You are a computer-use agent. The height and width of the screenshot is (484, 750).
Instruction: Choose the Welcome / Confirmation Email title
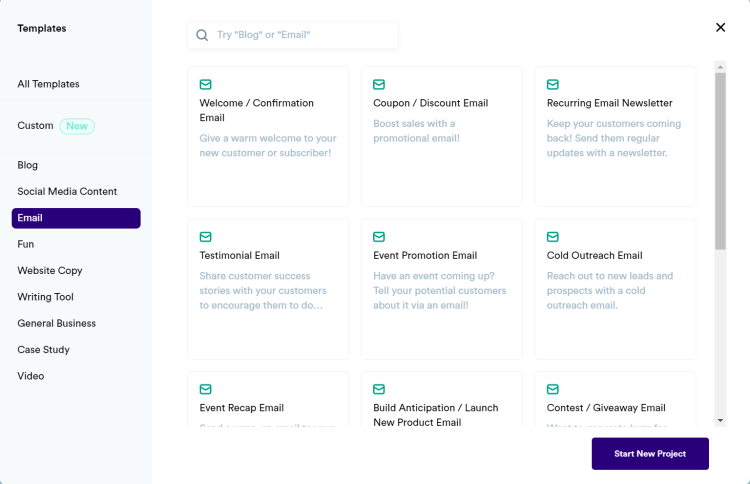pos(256,110)
